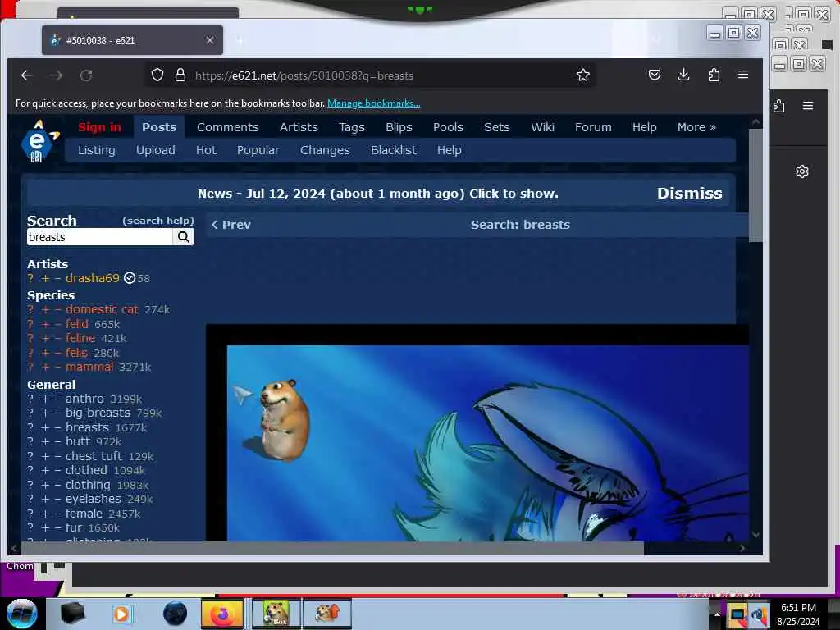This screenshot has width=840, height=630.
Task: Open the Tags menu item
Action: [x=351, y=127]
